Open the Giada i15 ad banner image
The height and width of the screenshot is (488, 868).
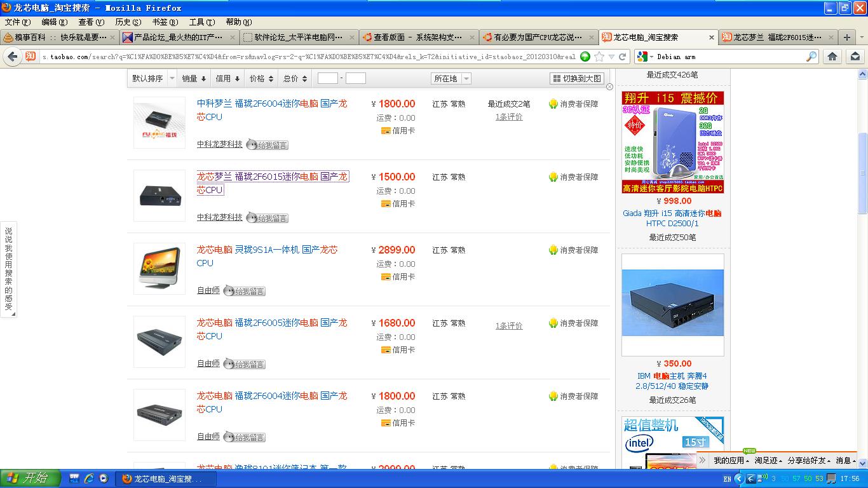click(673, 142)
